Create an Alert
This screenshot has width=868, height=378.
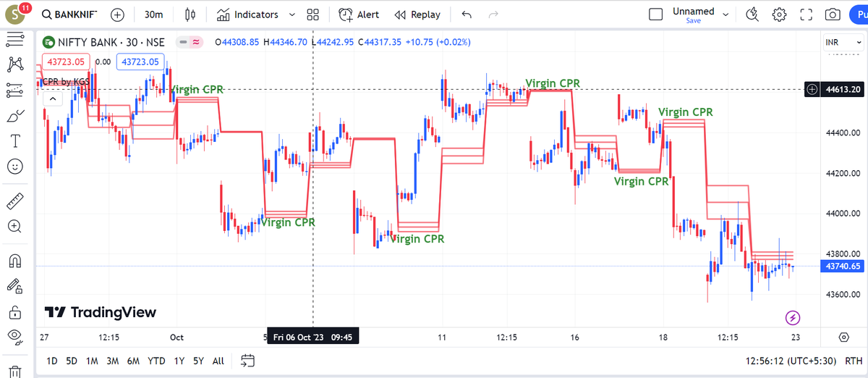click(359, 14)
